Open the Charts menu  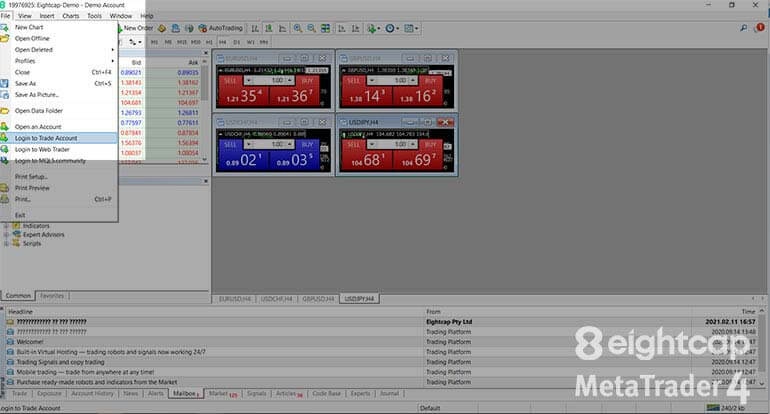[x=71, y=16]
